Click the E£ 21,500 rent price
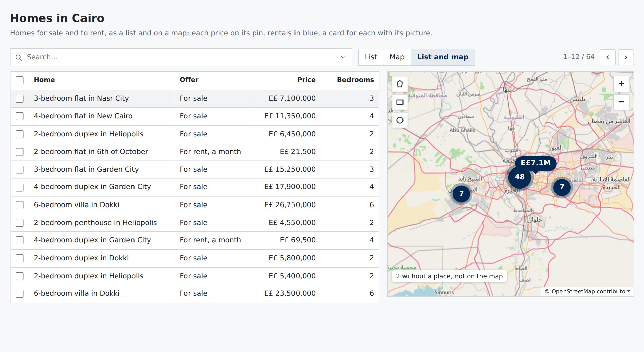 pos(298,152)
